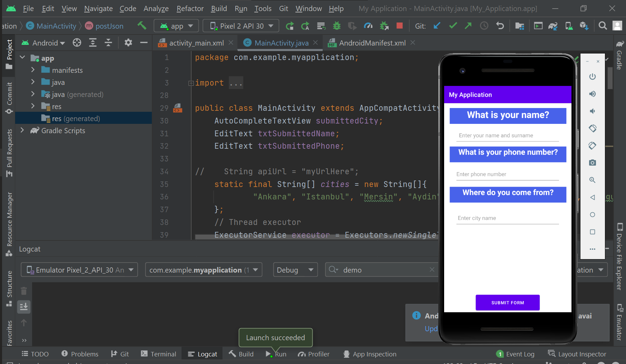Take a screenshot with the emulator camera icon
Image resolution: width=626 pixels, height=364 pixels.
coord(593,163)
